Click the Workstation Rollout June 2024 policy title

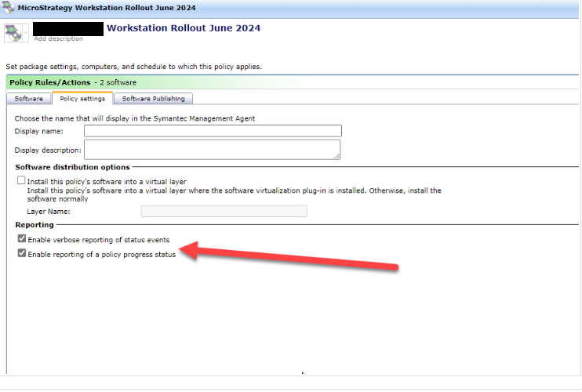184,28
